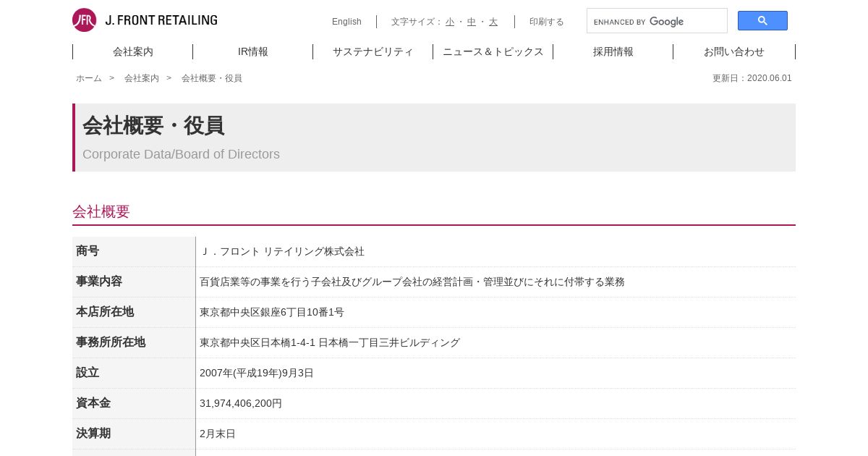
Task: Open the ニュース＆トピックス menu
Action: pyautogui.click(x=493, y=51)
